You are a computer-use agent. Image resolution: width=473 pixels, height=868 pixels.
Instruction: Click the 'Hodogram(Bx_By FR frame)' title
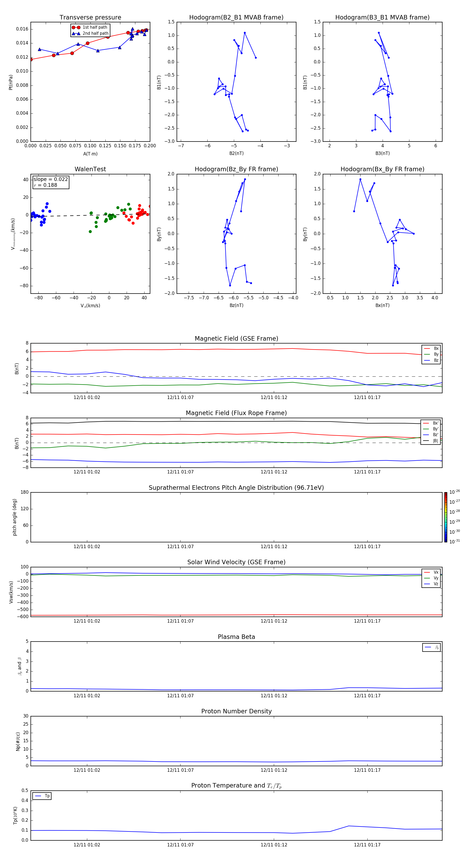click(382, 169)
